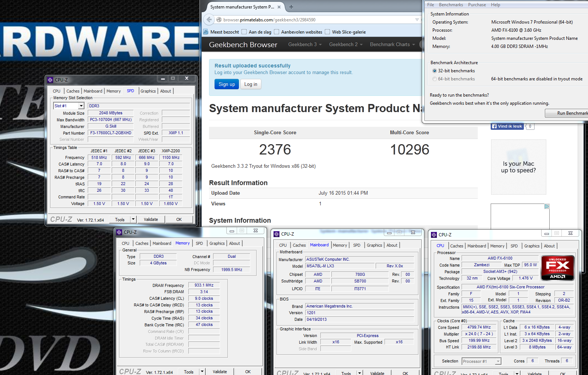This screenshot has height=375, width=588.
Task: Click the Meest bezocht bookmark label
Action: tap(225, 32)
